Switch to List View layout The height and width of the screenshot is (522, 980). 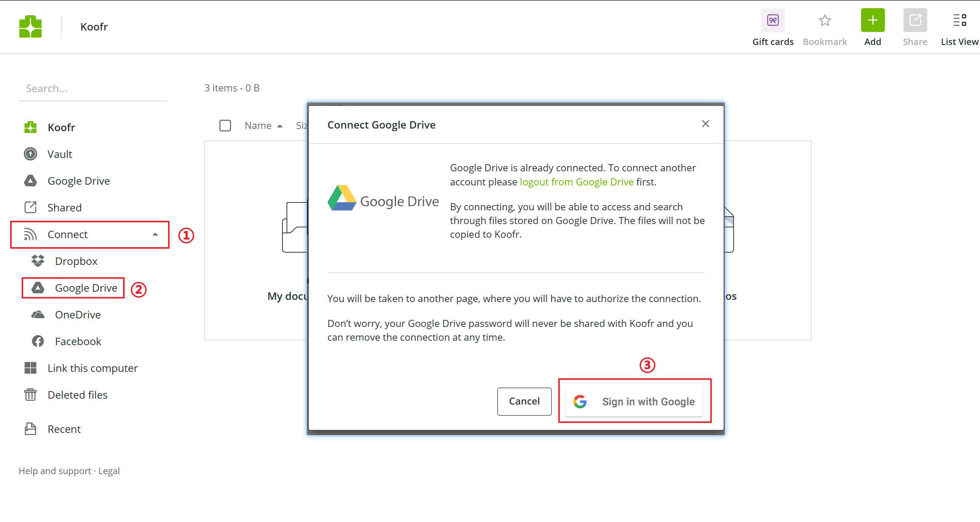[x=959, y=20]
